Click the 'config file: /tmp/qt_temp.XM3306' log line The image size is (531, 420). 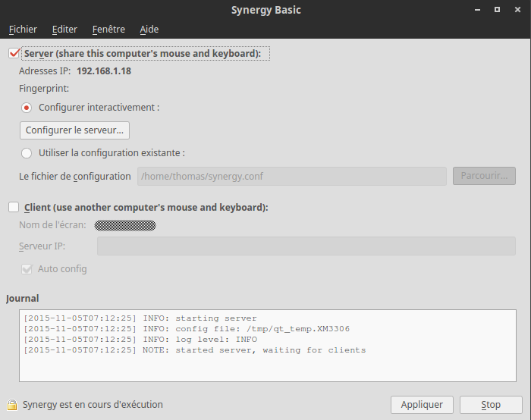187,329
